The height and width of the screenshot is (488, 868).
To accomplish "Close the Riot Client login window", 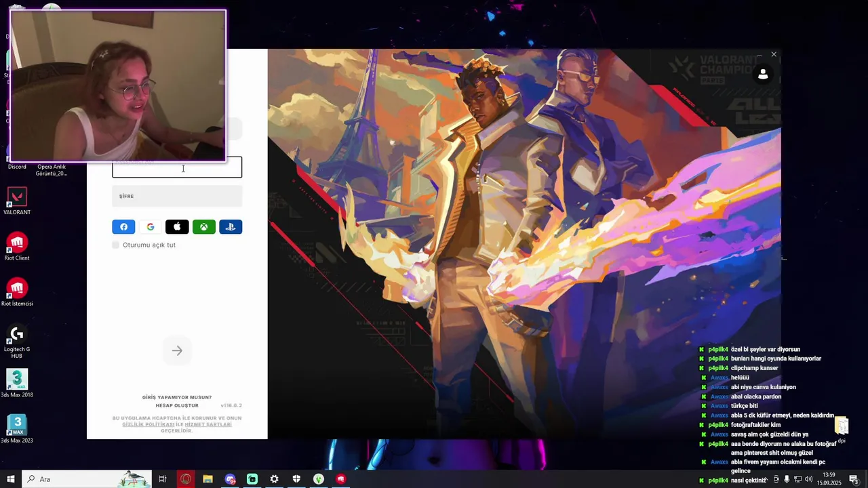I will click(774, 54).
